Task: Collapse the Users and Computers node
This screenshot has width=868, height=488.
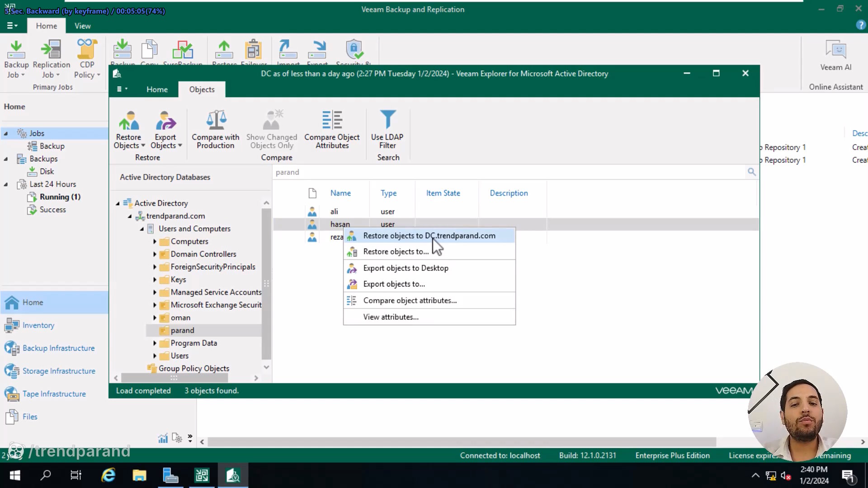Action: click(x=142, y=229)
